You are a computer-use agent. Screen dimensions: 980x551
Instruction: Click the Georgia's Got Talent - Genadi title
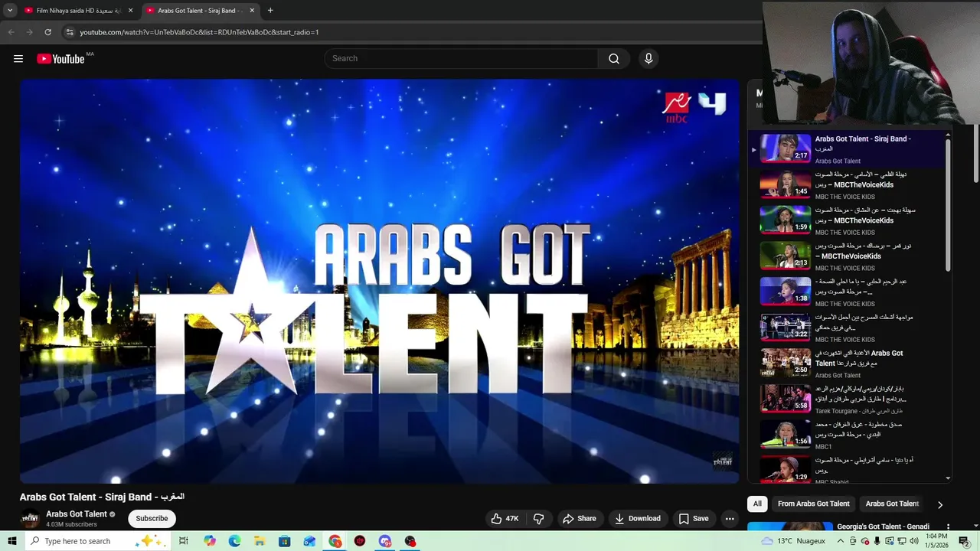coord(883,527)
